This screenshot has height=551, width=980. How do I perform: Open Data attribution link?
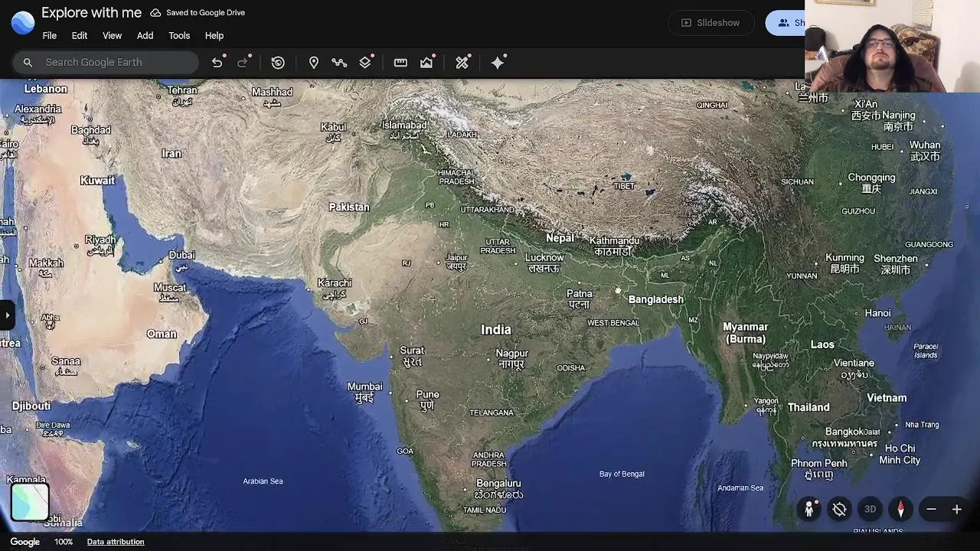(116, 542)
